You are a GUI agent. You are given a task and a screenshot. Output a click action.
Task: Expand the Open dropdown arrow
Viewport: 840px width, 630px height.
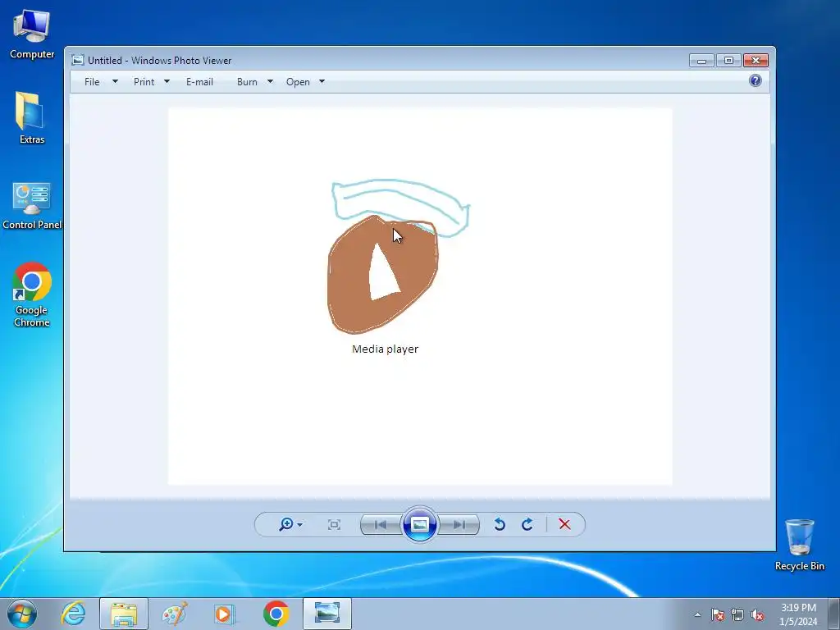coord(322,81)
